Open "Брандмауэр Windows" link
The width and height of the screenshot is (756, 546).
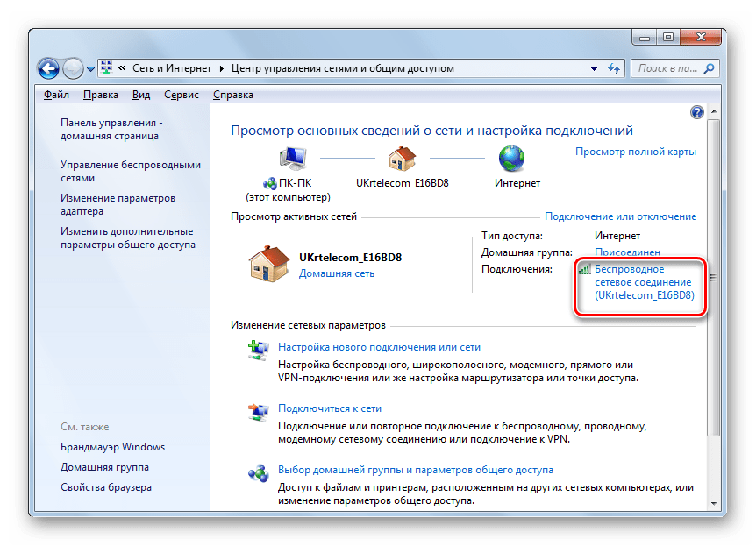pyautogui.click(x=112, y=447)
